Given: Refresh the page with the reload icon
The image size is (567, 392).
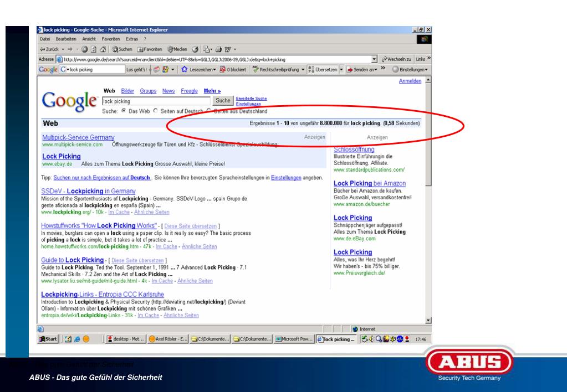Looking at the screenshot, I should click(93, 49).
